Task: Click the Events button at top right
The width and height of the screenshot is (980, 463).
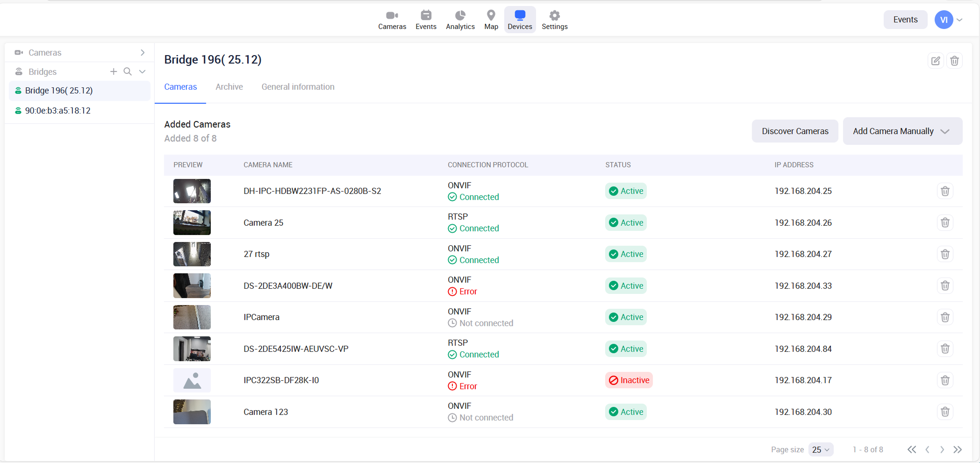Action: pyautogui.click(x=905, y=20)
